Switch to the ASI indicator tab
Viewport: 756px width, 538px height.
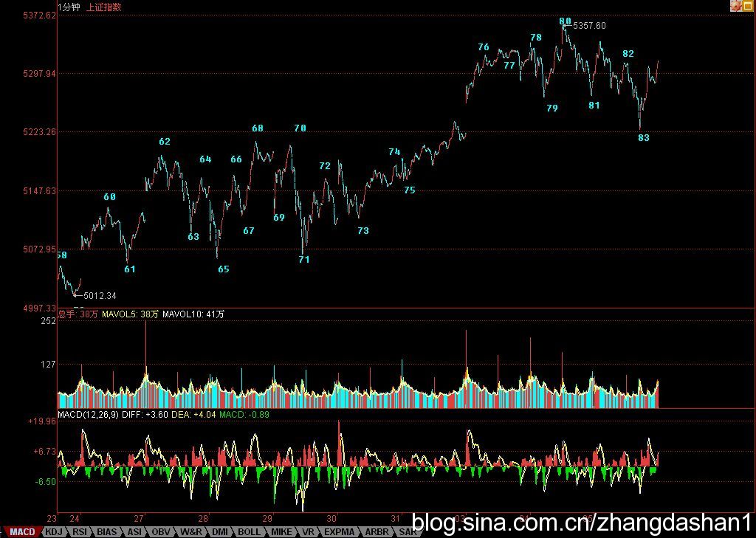(x=134, y=531)
